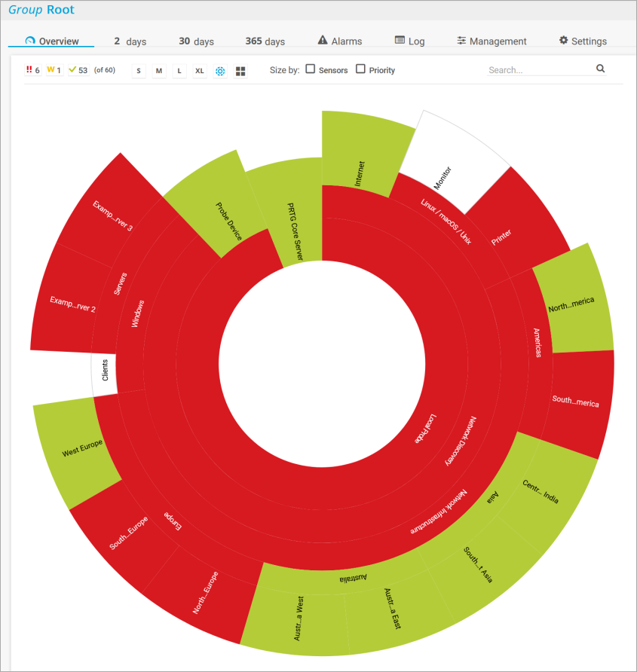This screenshot has height=672, width=637.
Task: Enable size by Priority checkbox
Action: pyautogui.click(x=360, y=69)
